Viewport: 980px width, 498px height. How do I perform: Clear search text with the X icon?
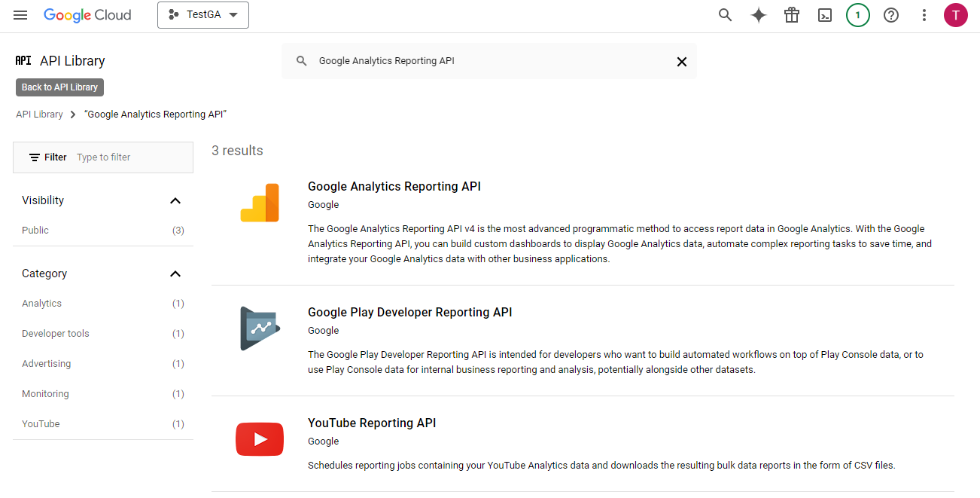[x=682, y=62]
